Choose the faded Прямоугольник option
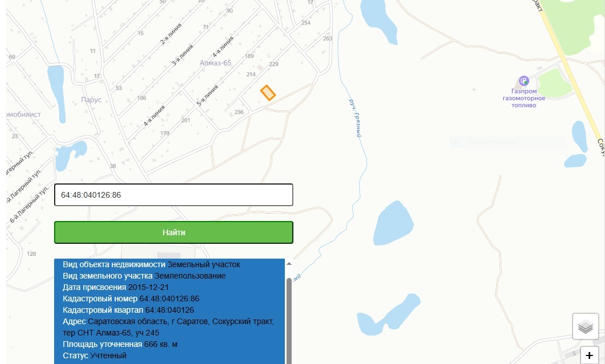 (x=492, y=142)
